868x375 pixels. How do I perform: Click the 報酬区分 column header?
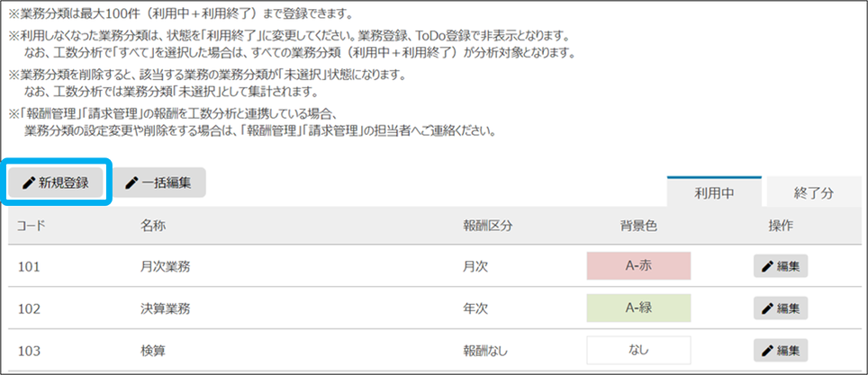pos(487,225)
